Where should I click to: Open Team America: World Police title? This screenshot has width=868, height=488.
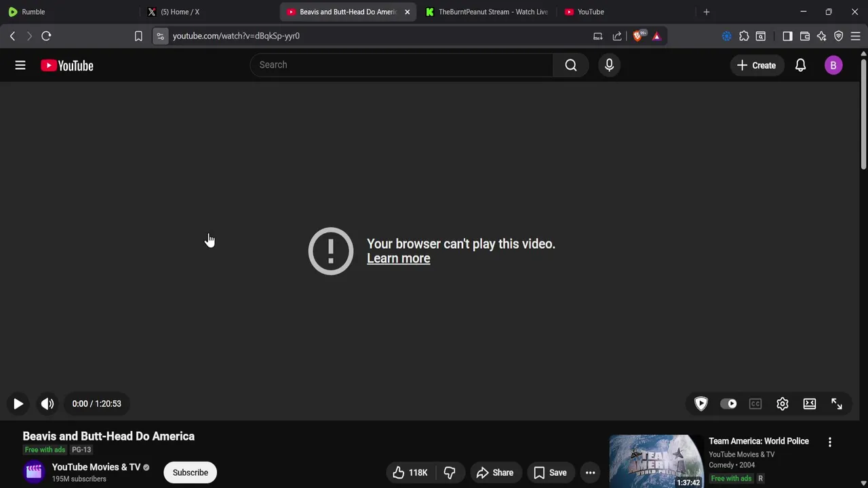coord(759,441)
